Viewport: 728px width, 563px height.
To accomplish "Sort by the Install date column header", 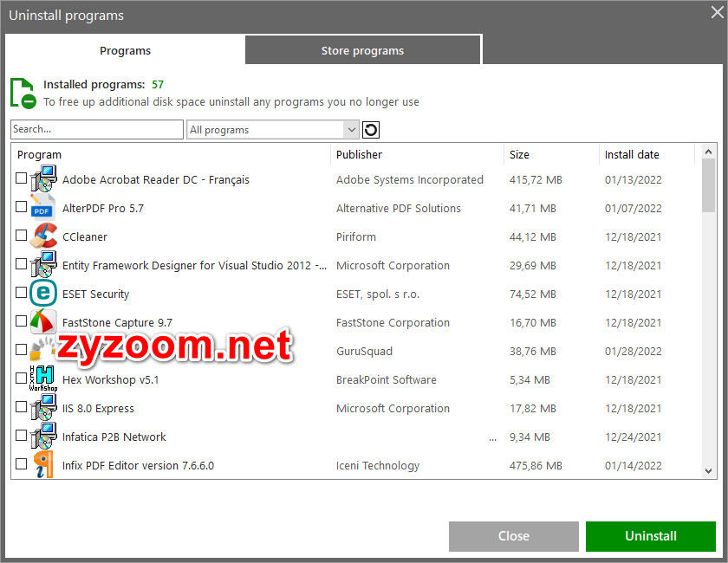I will coord(647,154).
